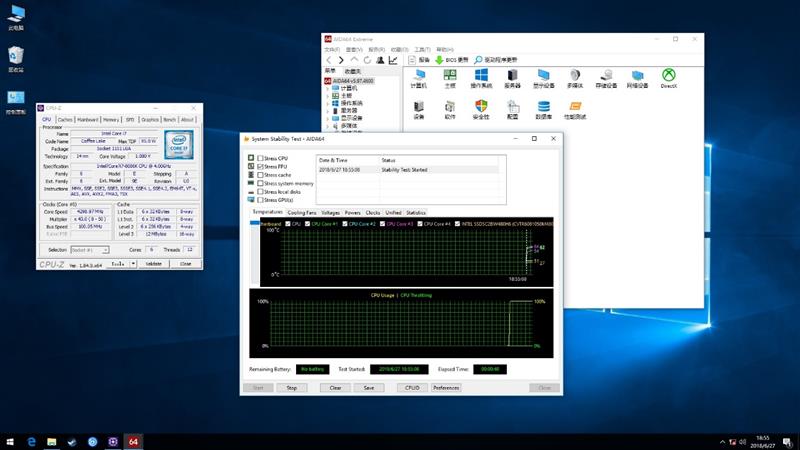Expand the multimedia node in AIDA64 tree
800x450 pixels.
(x=328, y=126)
